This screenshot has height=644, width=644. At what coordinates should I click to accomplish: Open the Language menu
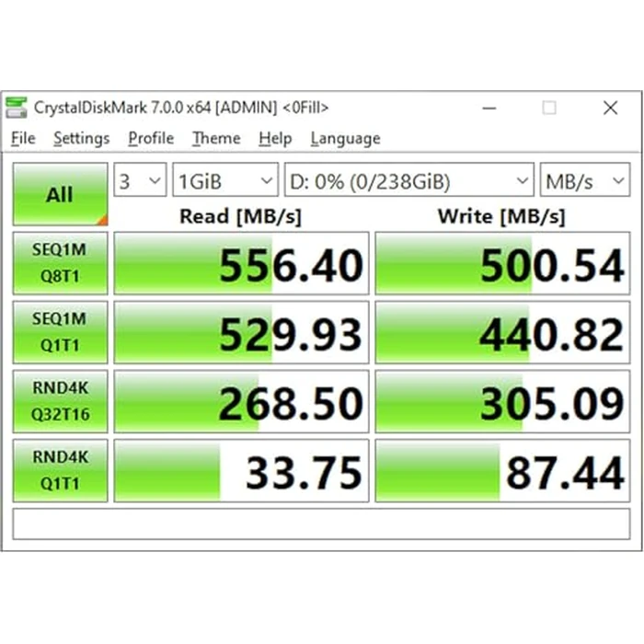[x=345, y=138]
